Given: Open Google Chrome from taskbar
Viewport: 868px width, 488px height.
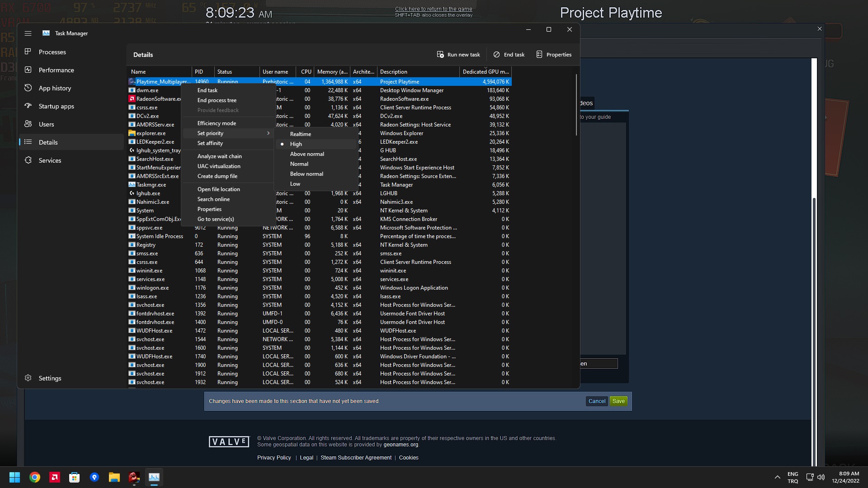Looking at the screenshot, I should [x=35, y=477].
